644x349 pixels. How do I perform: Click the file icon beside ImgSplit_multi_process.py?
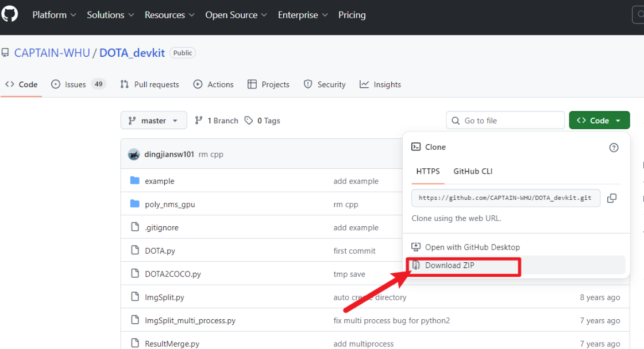pyautogui.click(x=135, y=320)
